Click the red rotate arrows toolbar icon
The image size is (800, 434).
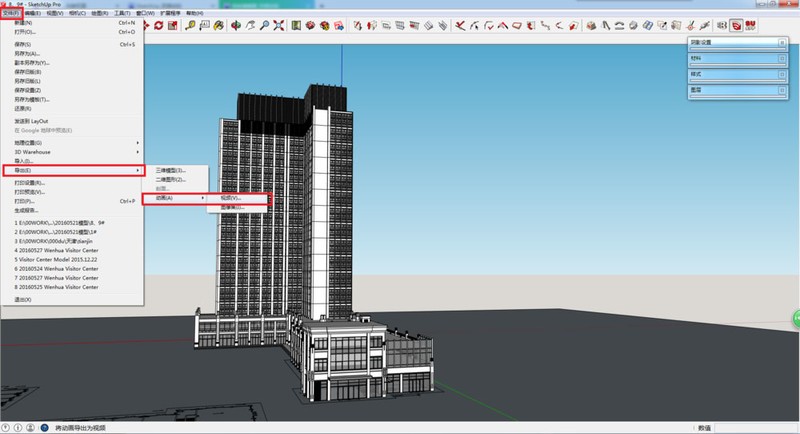[158, 25]
